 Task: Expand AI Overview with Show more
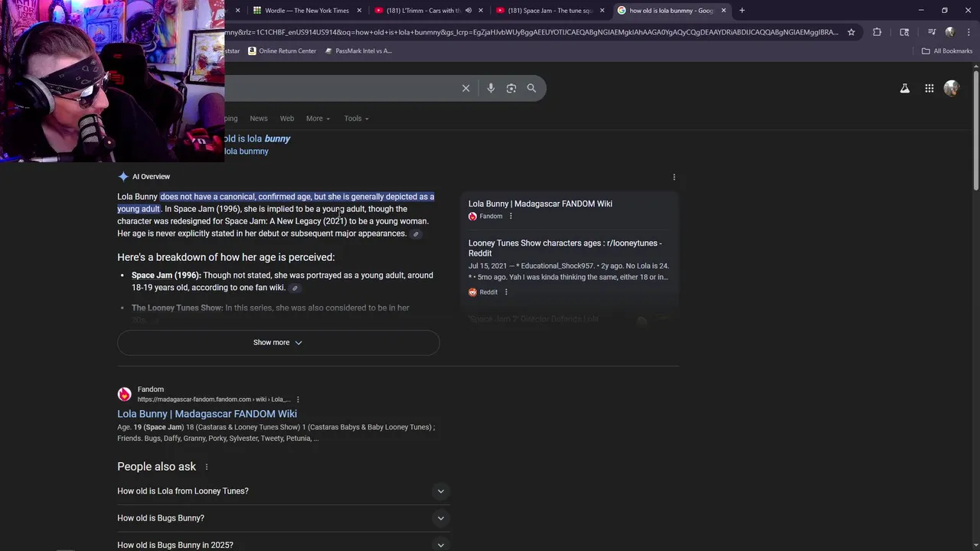[x=278, y=343]
